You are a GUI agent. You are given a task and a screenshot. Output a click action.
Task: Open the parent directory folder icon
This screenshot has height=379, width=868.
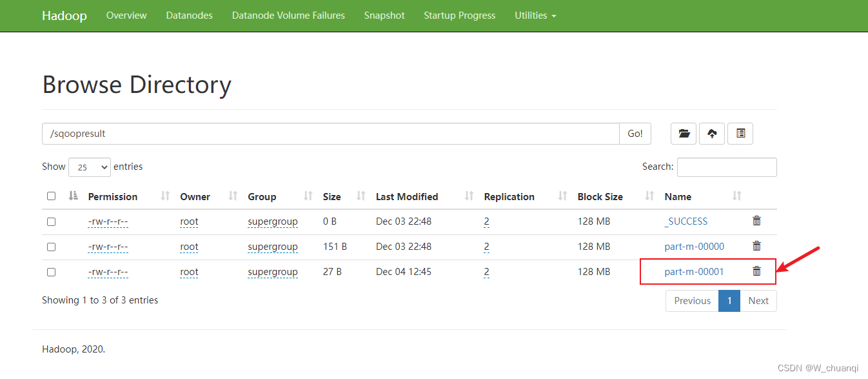[684, 134]
